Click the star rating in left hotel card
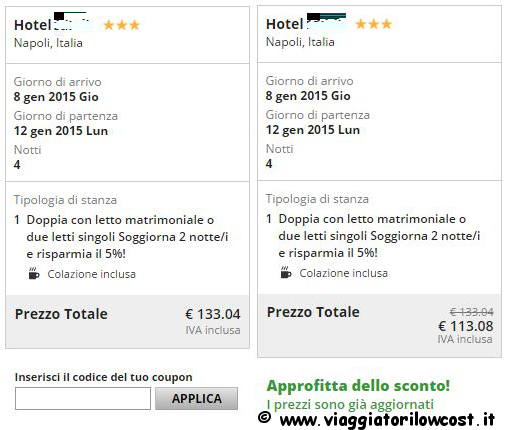This screenshot has width=520, height=430. point(121,25)
